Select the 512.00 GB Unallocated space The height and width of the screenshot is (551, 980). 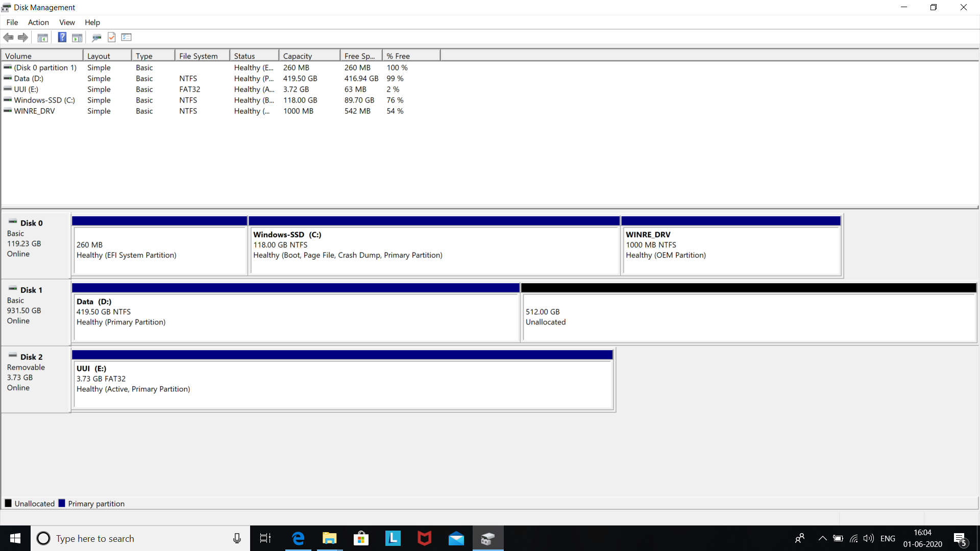click(748, 316)
